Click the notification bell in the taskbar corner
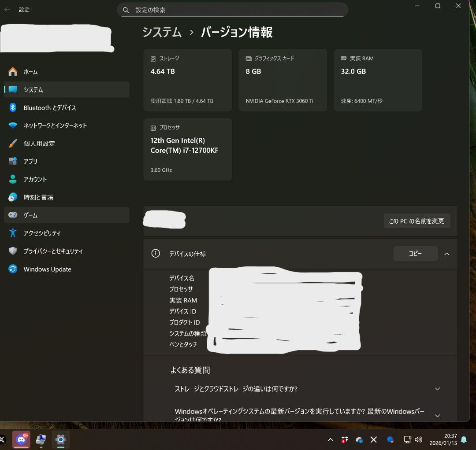 464,439
